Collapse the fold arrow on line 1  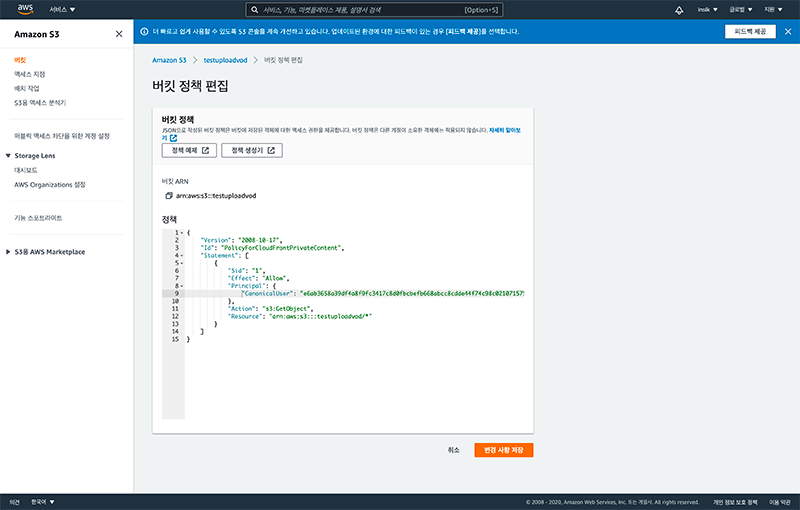click(x=182, y=233)
